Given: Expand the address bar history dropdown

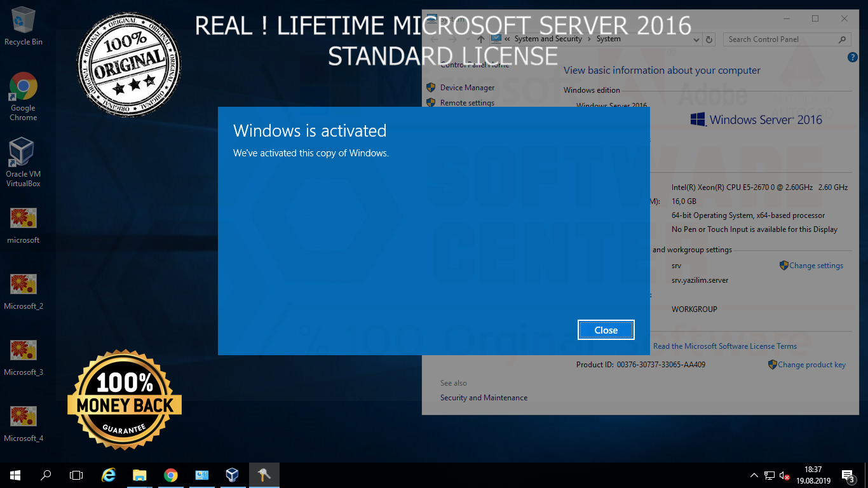Looking at the screenshot, I should 697,39.
